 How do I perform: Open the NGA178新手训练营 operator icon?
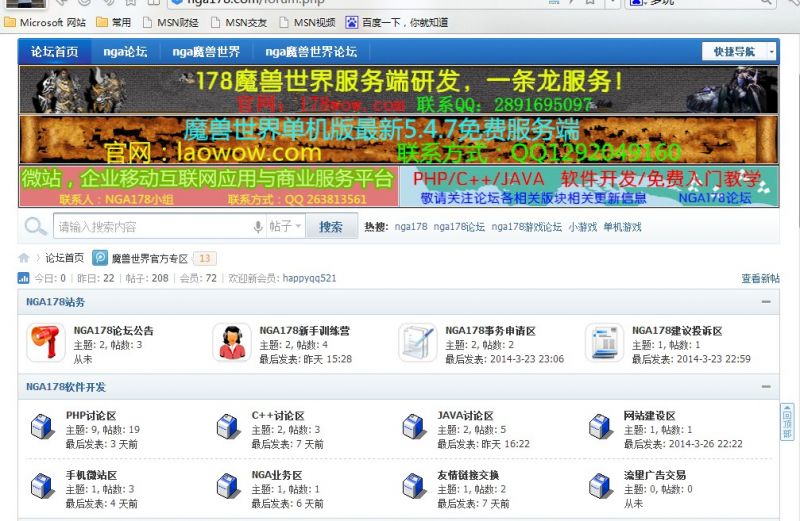tap(232, 342)
